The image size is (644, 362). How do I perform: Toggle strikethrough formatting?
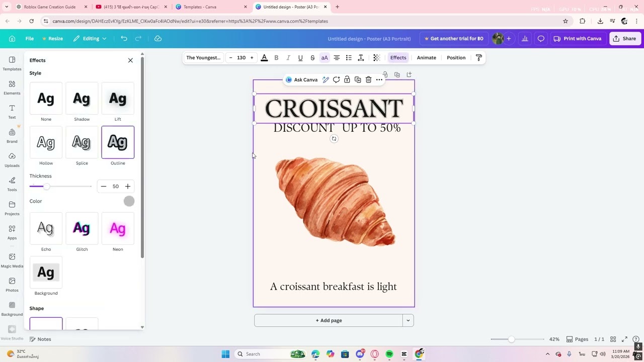[x=312, y=58]
